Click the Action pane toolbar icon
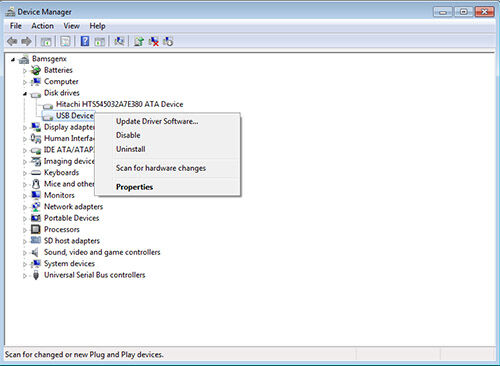The image size is (500, 366). [x=99, y=42]
